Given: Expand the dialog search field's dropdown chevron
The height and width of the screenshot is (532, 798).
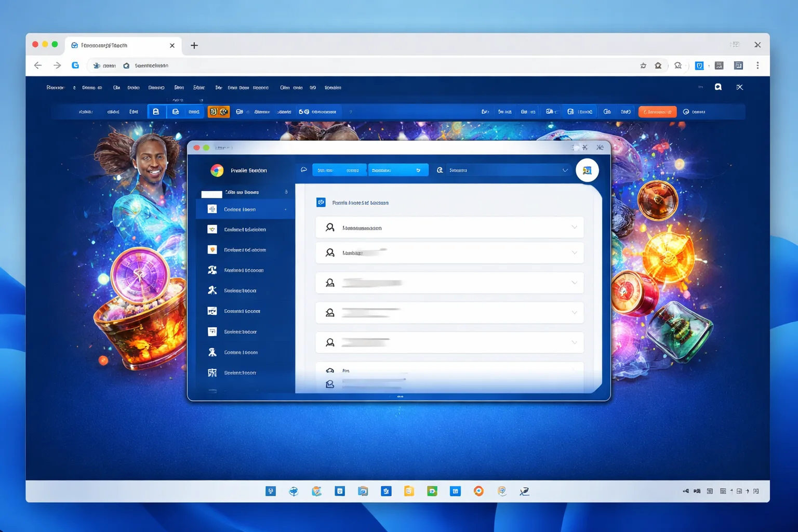Looking at the screenshot, I should [x=565, y=170].
